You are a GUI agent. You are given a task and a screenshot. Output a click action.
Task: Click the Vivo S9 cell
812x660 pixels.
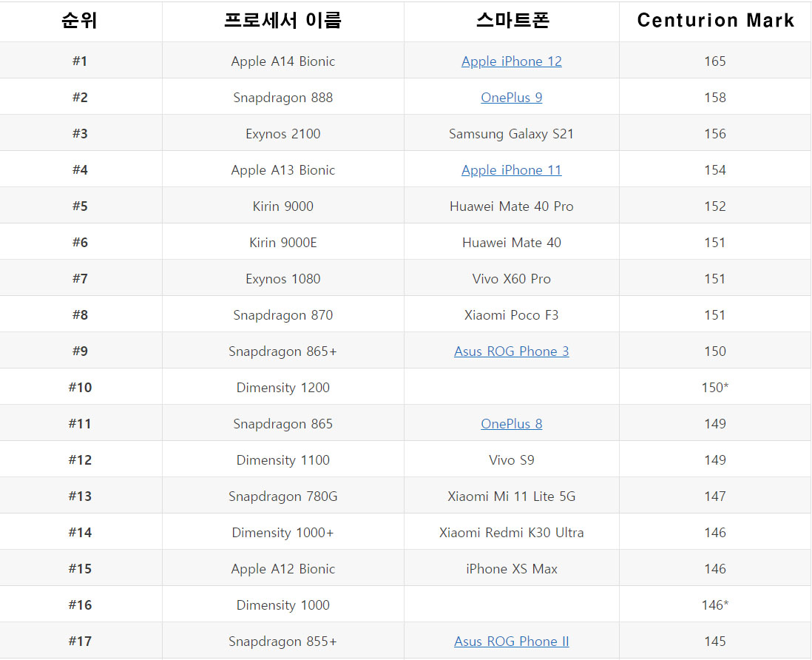[x=511, y=460]
